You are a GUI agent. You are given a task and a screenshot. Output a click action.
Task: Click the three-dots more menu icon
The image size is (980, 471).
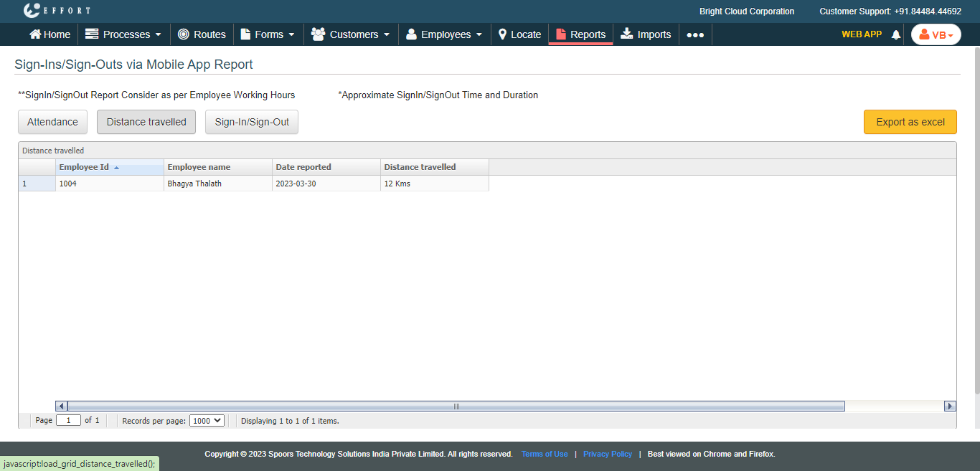(x=694, y=34)
